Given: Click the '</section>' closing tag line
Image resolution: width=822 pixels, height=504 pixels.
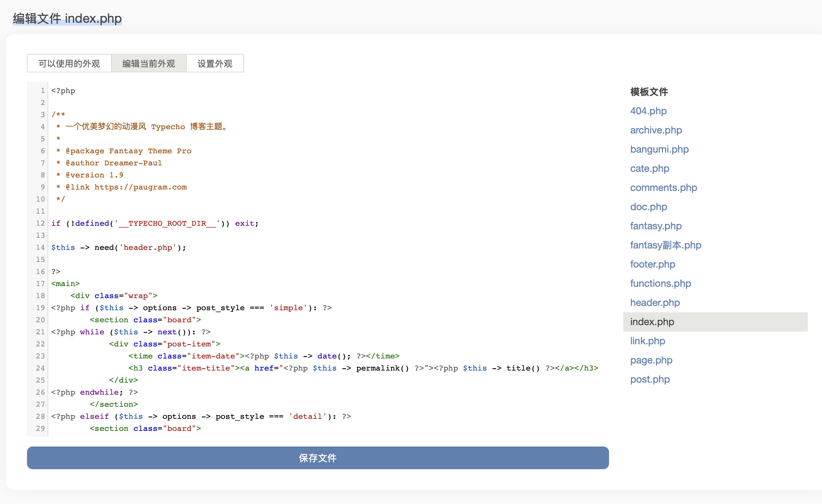Looking at the screenshot, I should (x=114, y=404).
